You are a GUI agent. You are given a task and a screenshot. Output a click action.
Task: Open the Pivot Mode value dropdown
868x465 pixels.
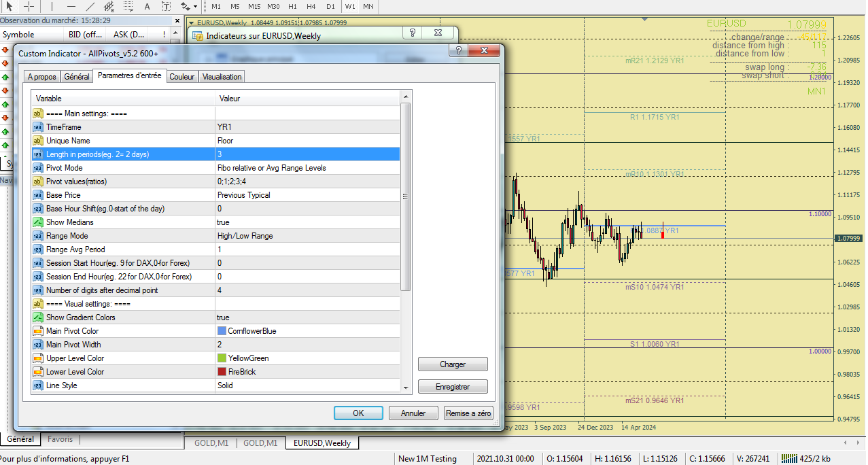307,168
